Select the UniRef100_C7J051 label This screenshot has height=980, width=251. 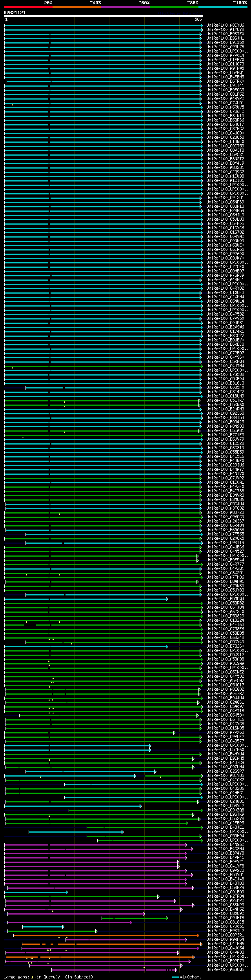225,926
